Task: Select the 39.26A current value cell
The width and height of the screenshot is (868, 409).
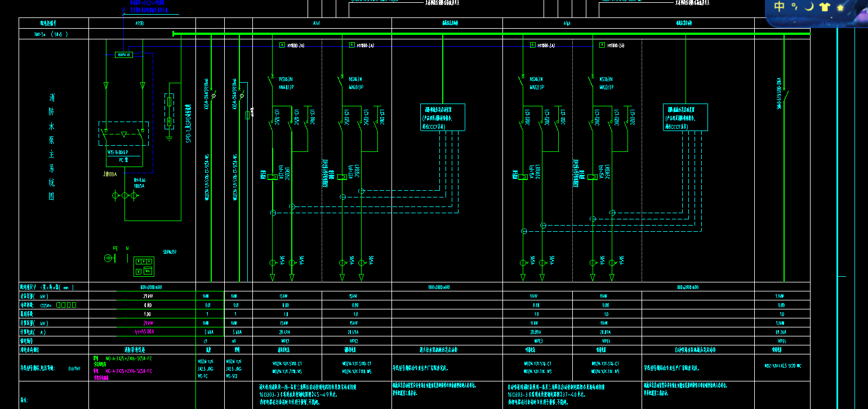Action: point(781,332)
